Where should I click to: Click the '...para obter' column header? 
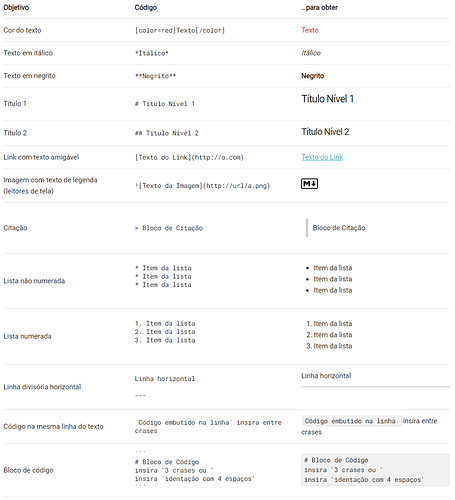coord(319,7)
